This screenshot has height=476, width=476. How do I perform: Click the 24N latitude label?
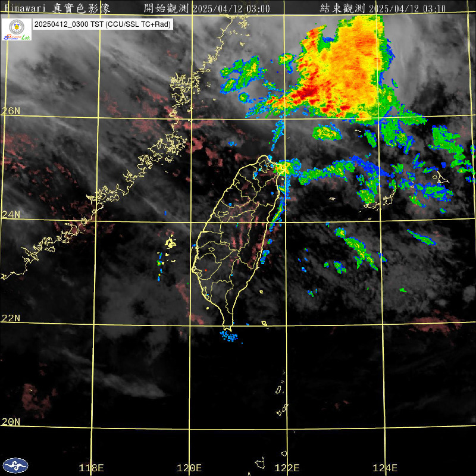11,214
